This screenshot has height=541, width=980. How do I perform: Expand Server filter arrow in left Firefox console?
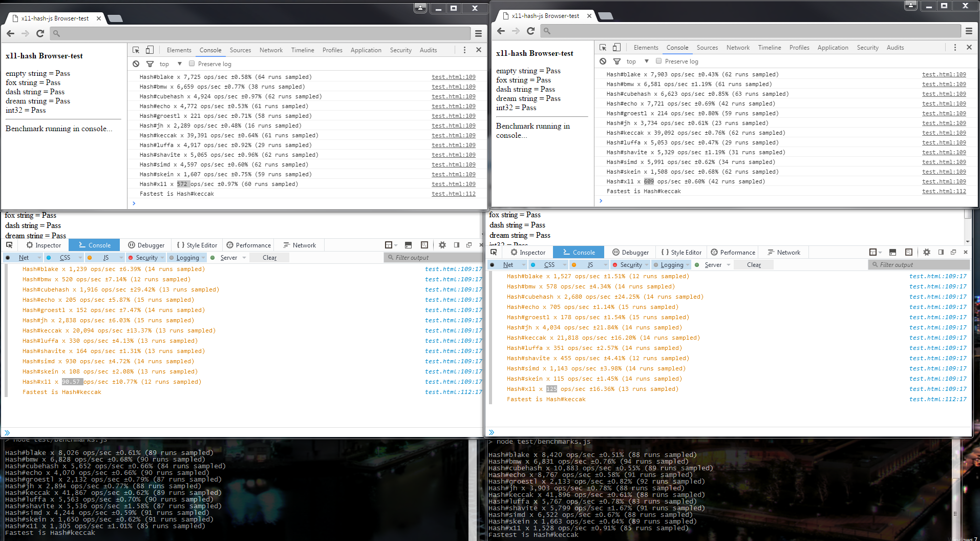244,258
